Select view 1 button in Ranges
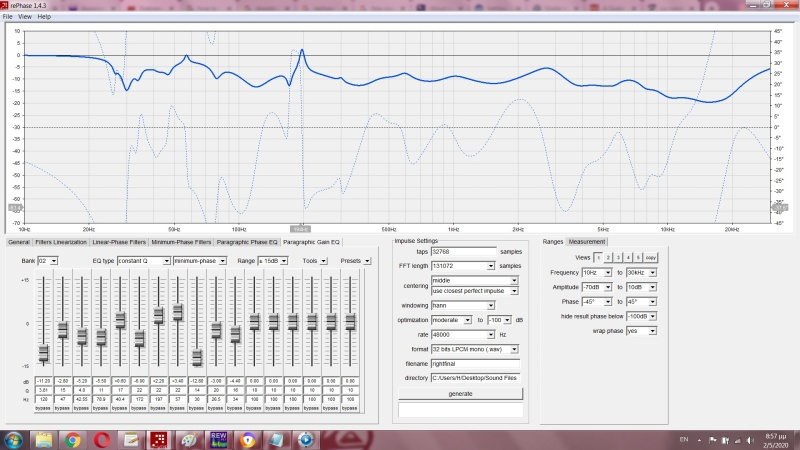800x450 pixels. point(599,257)
